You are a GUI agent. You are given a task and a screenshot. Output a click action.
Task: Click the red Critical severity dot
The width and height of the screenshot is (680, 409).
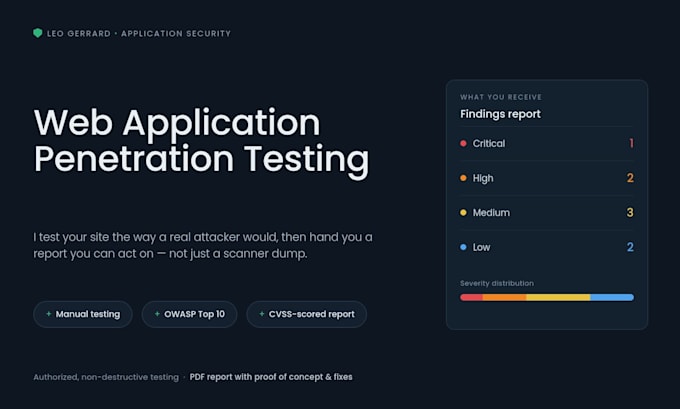tap(463, 143)
